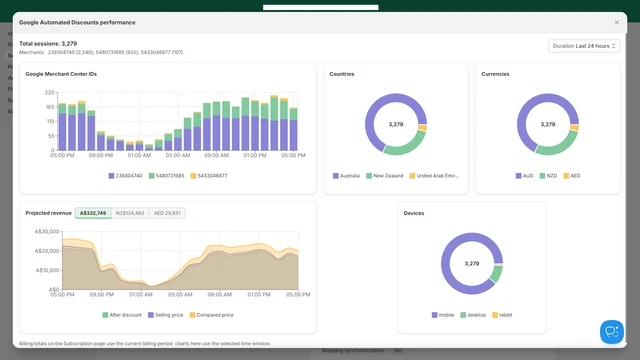Click the dialog title Google Automated Discounts performance

(77, 22)
